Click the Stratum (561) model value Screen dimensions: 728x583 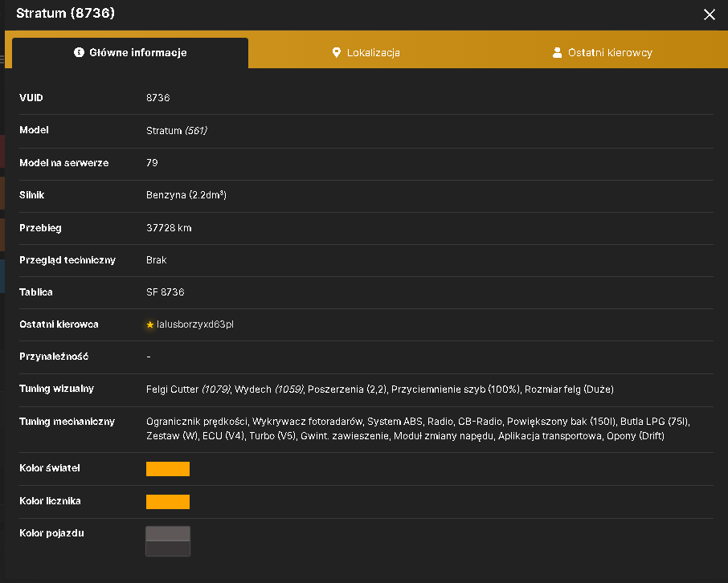177,131
